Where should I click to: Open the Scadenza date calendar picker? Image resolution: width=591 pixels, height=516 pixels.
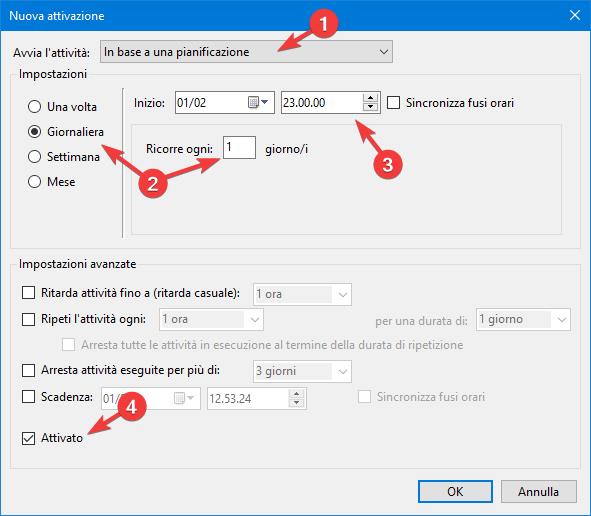[184, 398]
